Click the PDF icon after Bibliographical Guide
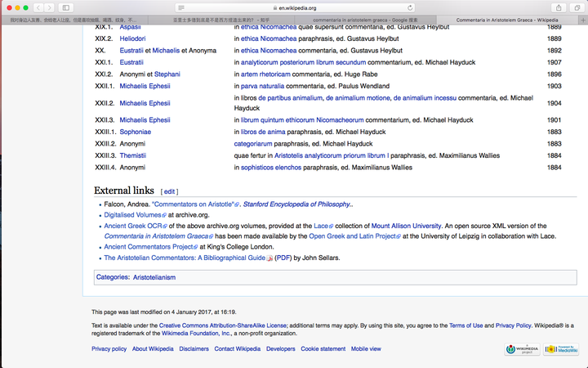Screen dimensions: 588x368 pyautogui.click(x=269, y=258)
